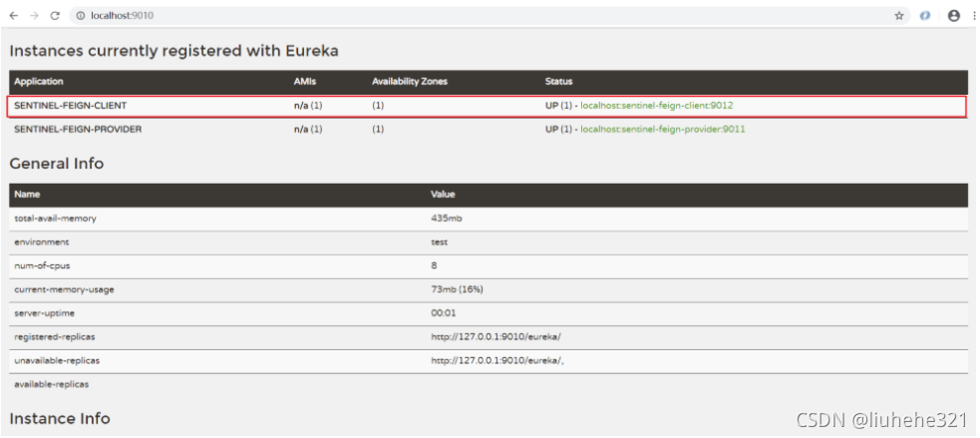This screenshot has width=980, height=438.
Task: Bookmark this page with the star icon
Action: 899,16
